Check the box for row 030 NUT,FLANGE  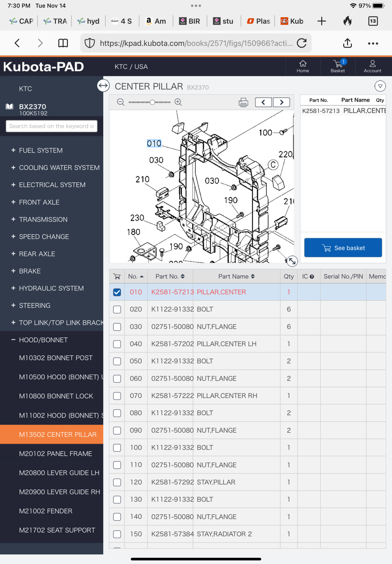[117, 327]
